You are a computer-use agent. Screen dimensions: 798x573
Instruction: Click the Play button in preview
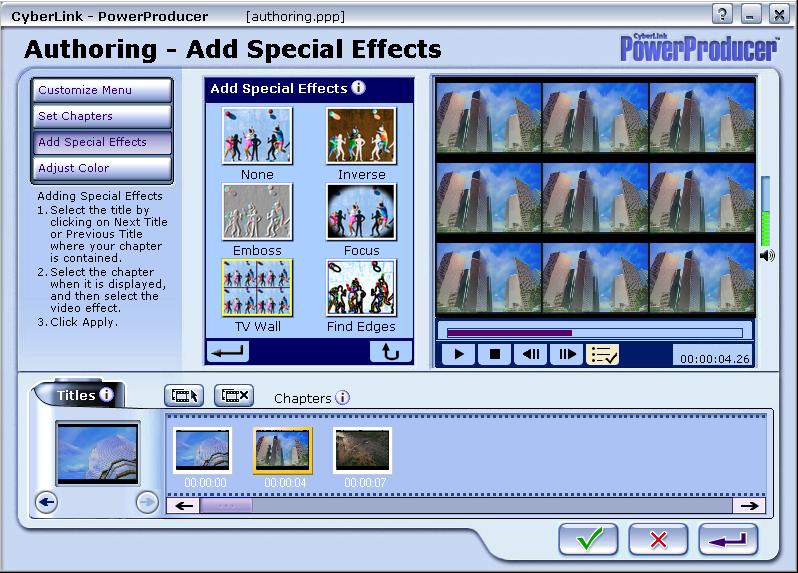(459, 354)
